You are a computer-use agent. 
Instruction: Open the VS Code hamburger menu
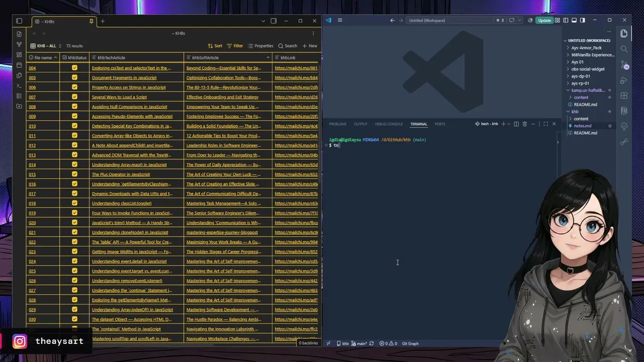[x=340, y=20]
